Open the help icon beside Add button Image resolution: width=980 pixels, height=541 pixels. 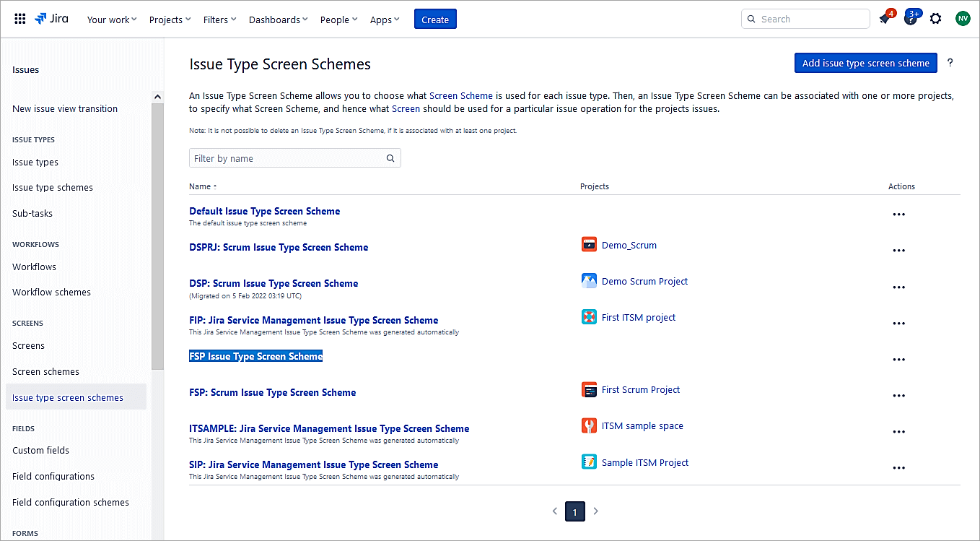point(950,63)
